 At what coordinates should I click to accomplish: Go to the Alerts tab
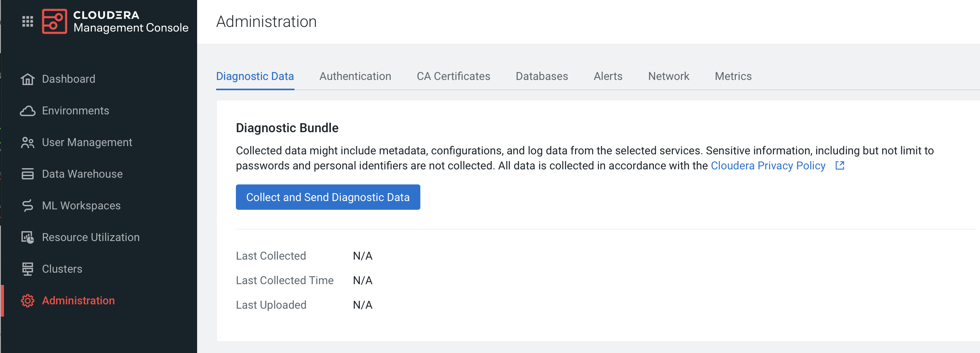[608, 76]
